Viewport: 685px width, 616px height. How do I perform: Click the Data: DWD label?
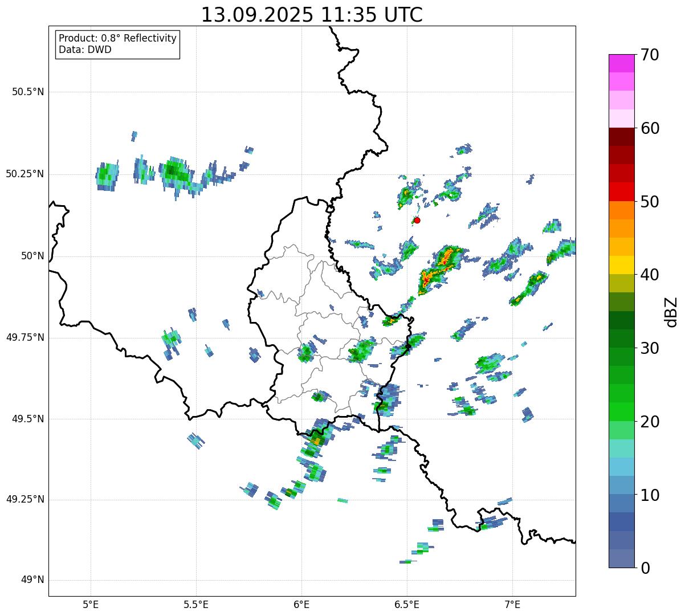click(x=85, y=50)
